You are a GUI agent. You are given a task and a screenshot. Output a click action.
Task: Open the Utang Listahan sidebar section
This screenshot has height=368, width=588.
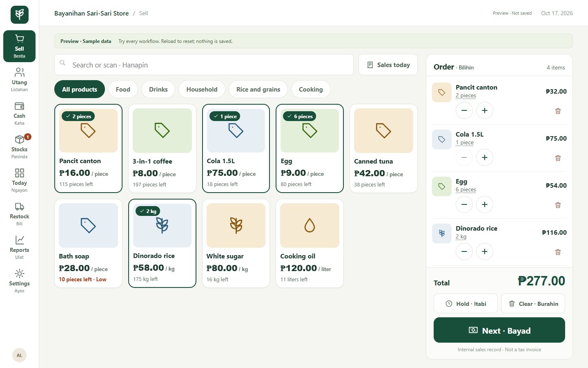coord(19,79)
